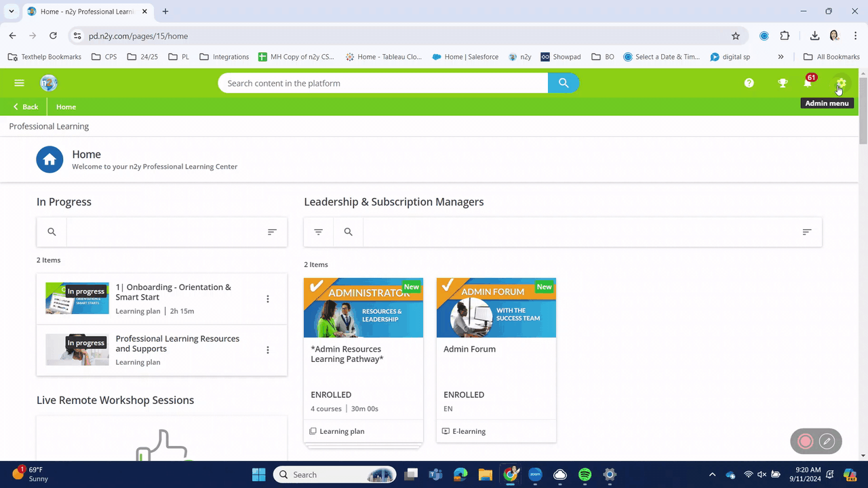
Task: Click search icon in Leadership panel
Action: pos(349,232)
